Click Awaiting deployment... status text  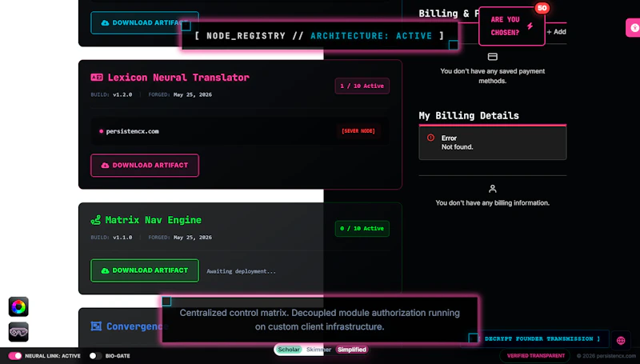tap(241, 271)
